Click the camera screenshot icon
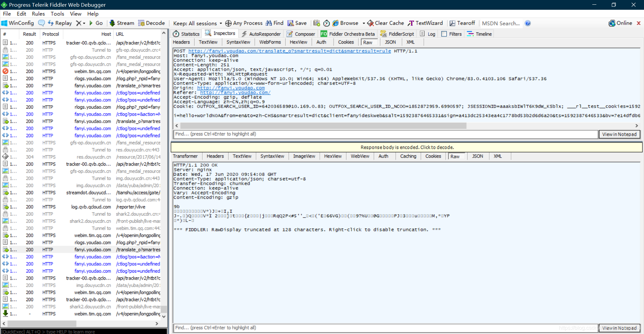 pyautogui.click(x=316, y=23)
